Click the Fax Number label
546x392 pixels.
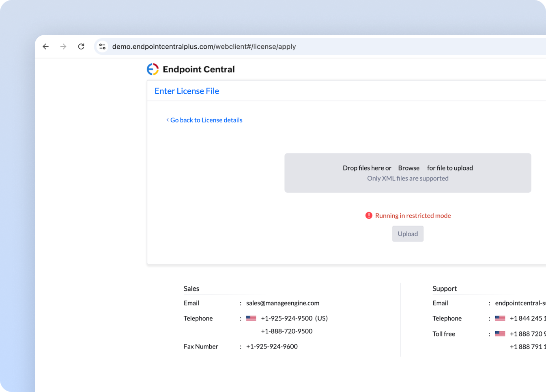[201, 347]
